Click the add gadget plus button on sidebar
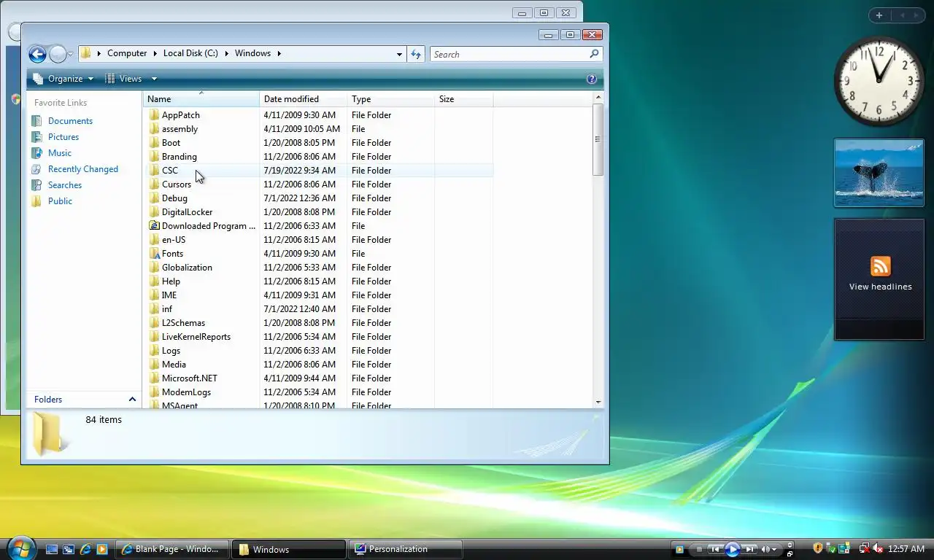This screenshot has height=560, width=934. [x=879, y=15]
